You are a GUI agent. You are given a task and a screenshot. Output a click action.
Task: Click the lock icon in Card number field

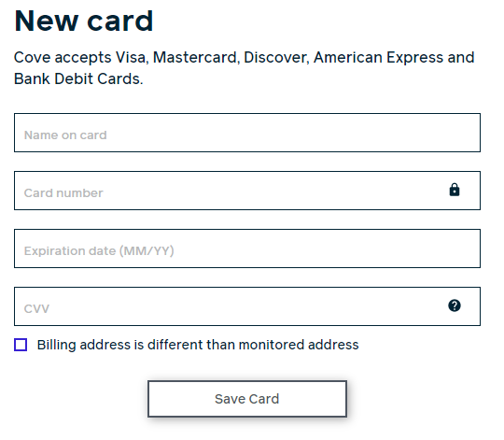click(455, 190)
